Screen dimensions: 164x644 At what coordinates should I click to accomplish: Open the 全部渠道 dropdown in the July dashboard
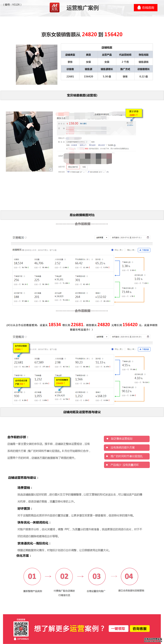[102, 237]
